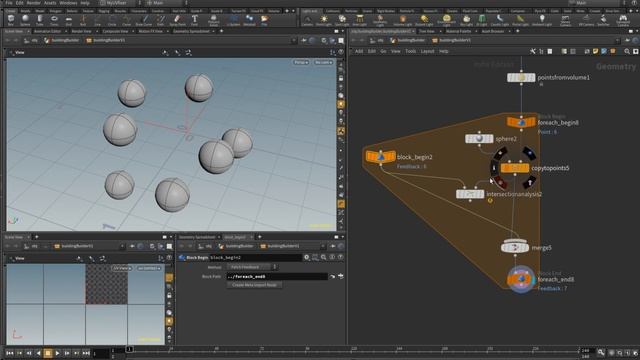
Task: Select the copytopoints5 node
Action: pyautogui.click(x=515, y=168)
